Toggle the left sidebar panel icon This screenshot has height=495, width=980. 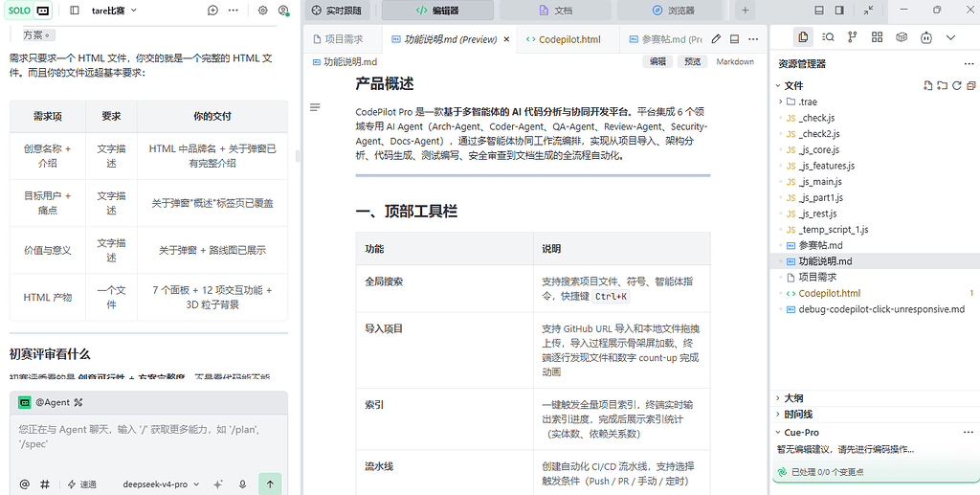tap(75, 10)
